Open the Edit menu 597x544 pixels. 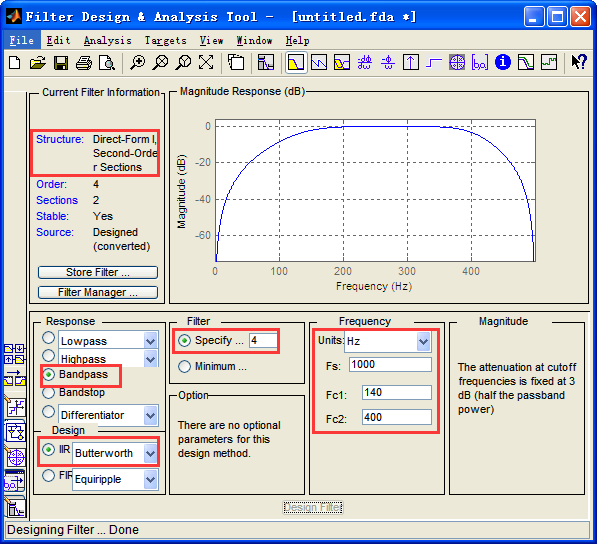(58, 40)
